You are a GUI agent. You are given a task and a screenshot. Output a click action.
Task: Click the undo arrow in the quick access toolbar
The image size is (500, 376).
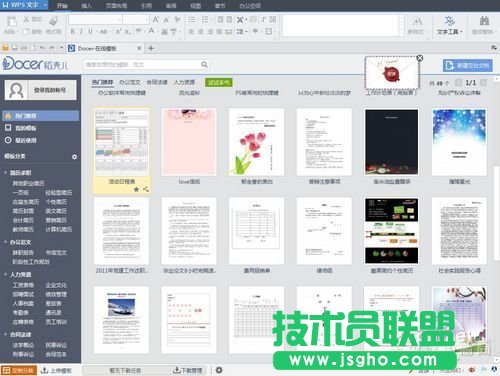(42, 48)
